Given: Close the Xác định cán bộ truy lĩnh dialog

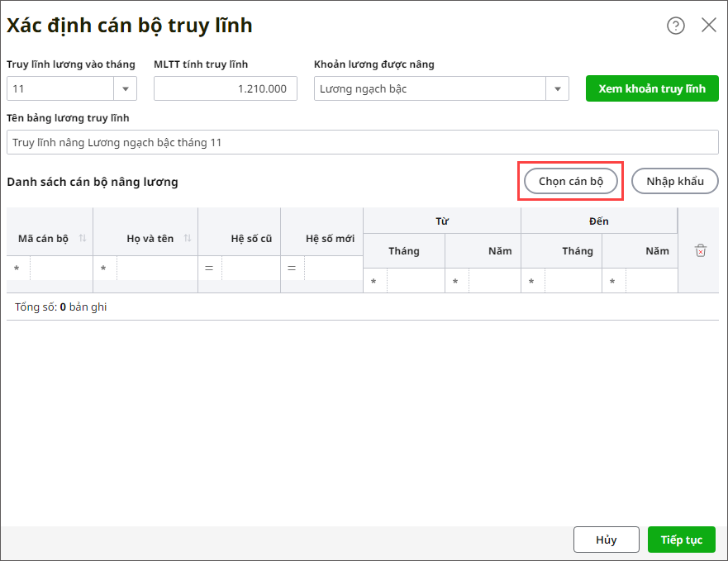Looking at the screenshot, I should pyautogui.click(x=708, y=25).
